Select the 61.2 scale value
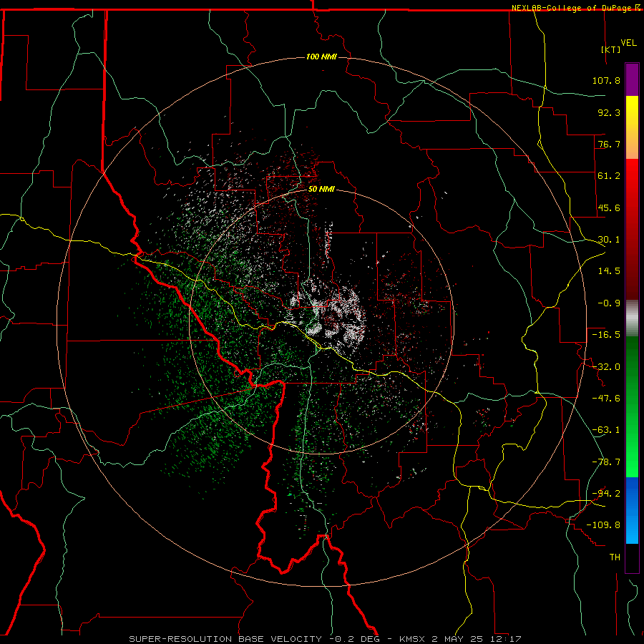This screenshot has height=644, width=644. coord(609,176)
